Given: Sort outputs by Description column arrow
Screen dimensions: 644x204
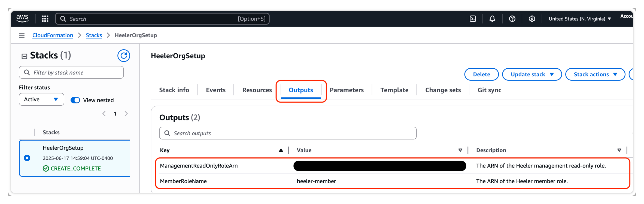Looking at the screenshot, I should [x=619, y=150].
